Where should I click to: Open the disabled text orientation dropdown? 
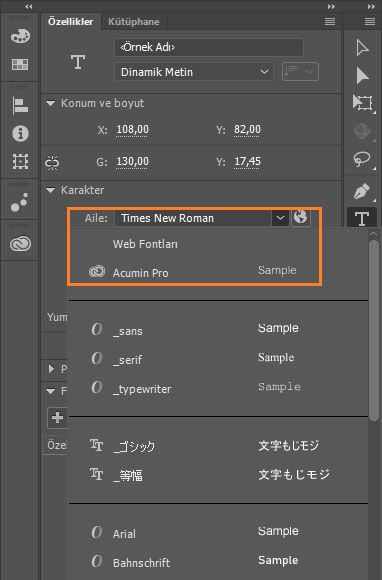point(300,71)
